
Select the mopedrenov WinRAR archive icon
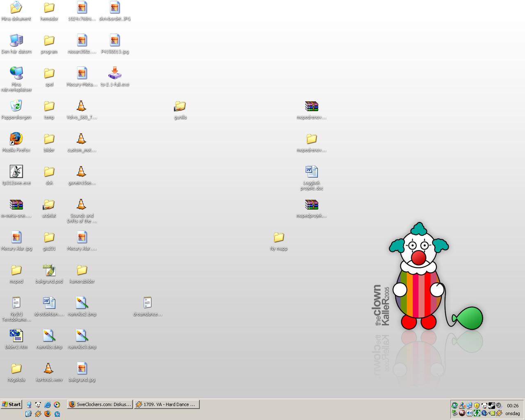point(311,109)
